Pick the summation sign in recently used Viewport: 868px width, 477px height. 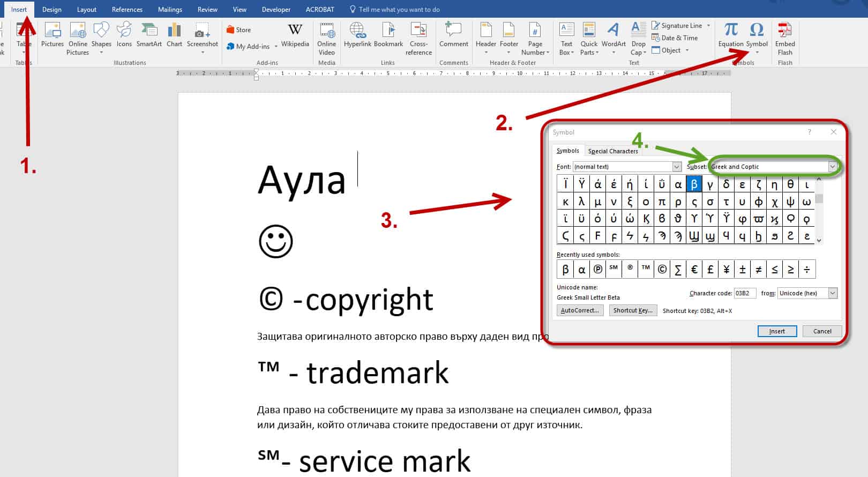click(x=678, y=270)
